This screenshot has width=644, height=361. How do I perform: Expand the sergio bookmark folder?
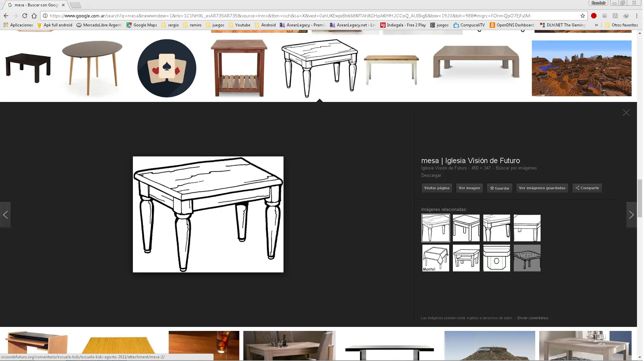coord(170,25)
